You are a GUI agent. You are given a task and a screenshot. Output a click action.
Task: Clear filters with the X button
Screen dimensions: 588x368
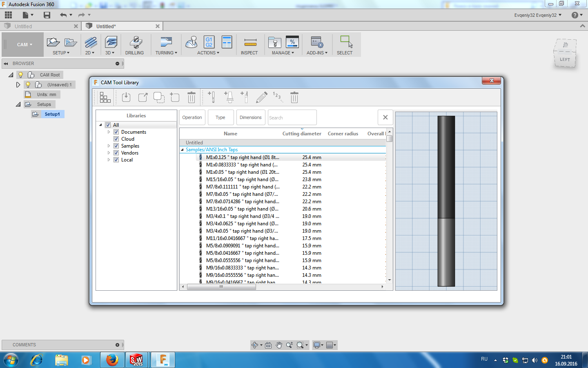click(x=385, y=117)
